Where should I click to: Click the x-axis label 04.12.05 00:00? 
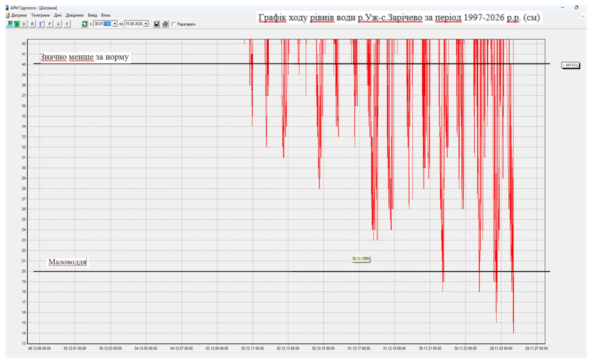pos(146,348)
